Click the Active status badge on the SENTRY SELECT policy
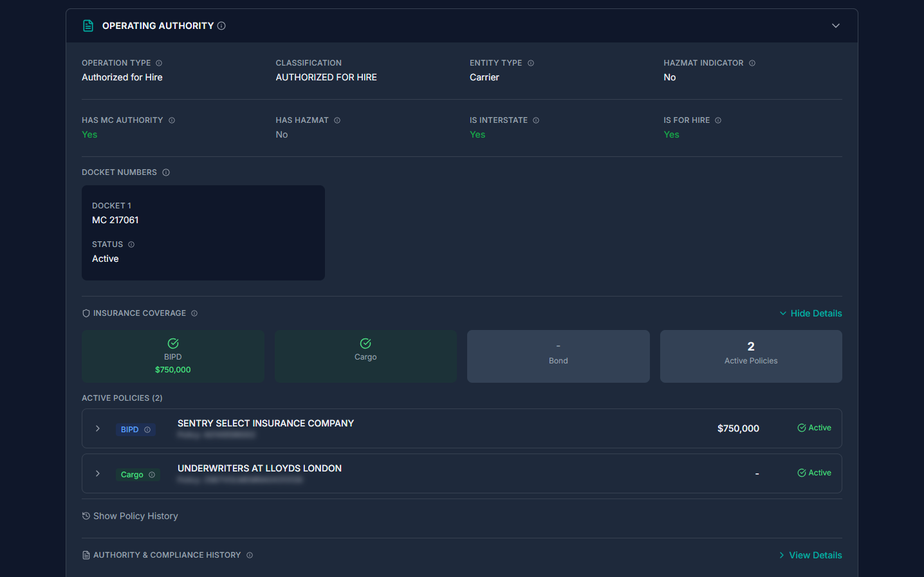924x577 pixels. point(814,427)
